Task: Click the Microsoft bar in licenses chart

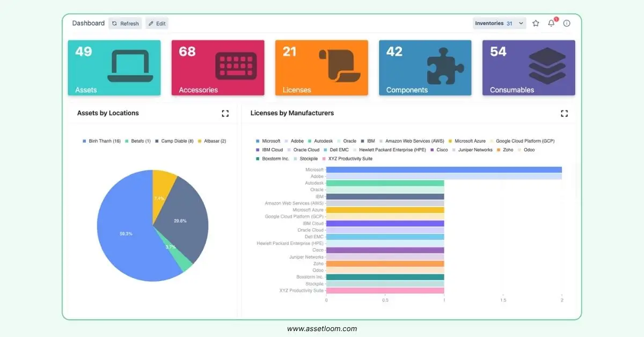Action: [x=444, y=170]
